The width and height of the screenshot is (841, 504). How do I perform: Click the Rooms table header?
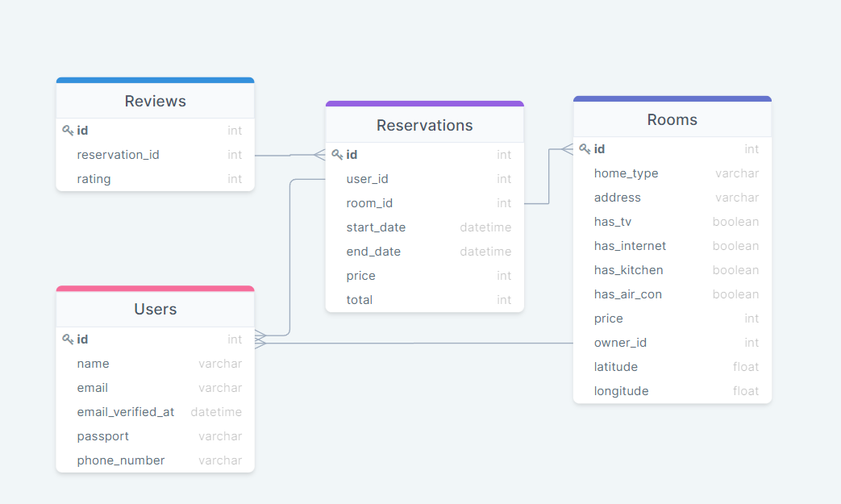coord(672,119)
